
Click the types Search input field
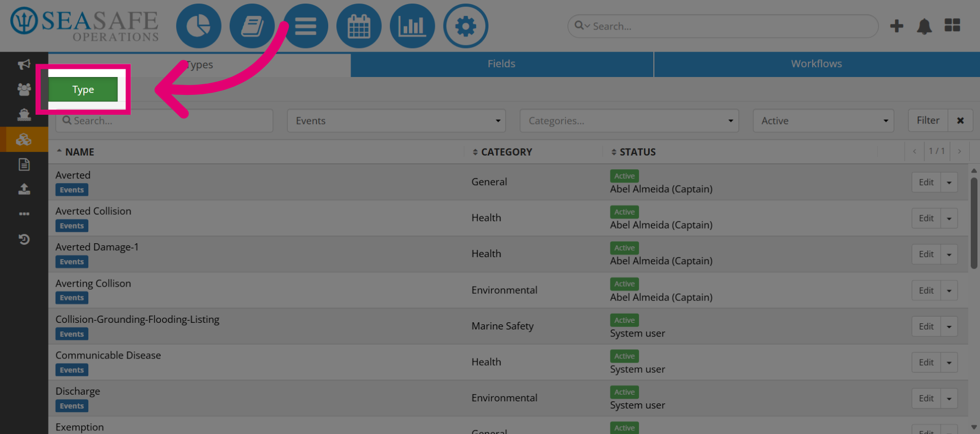(x=164, y=121)
